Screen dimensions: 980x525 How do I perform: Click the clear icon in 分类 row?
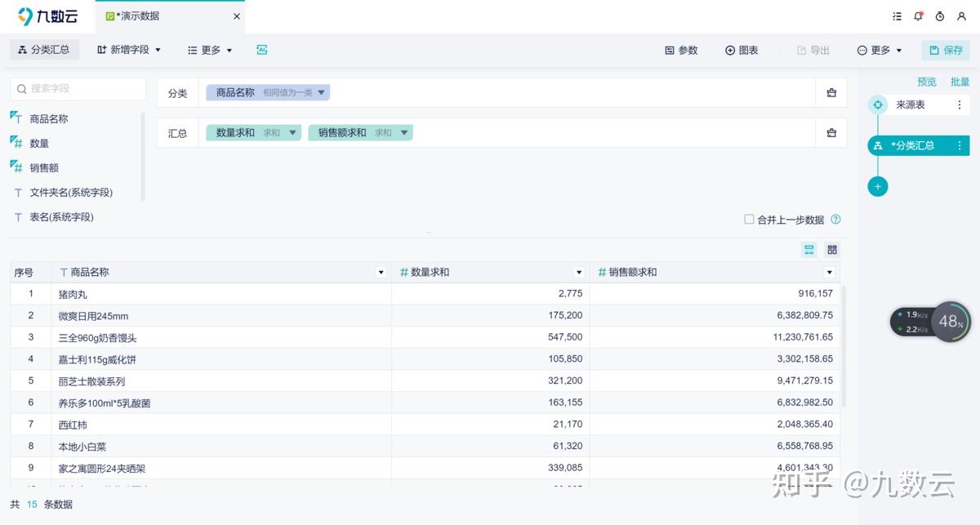click(831, 92)
